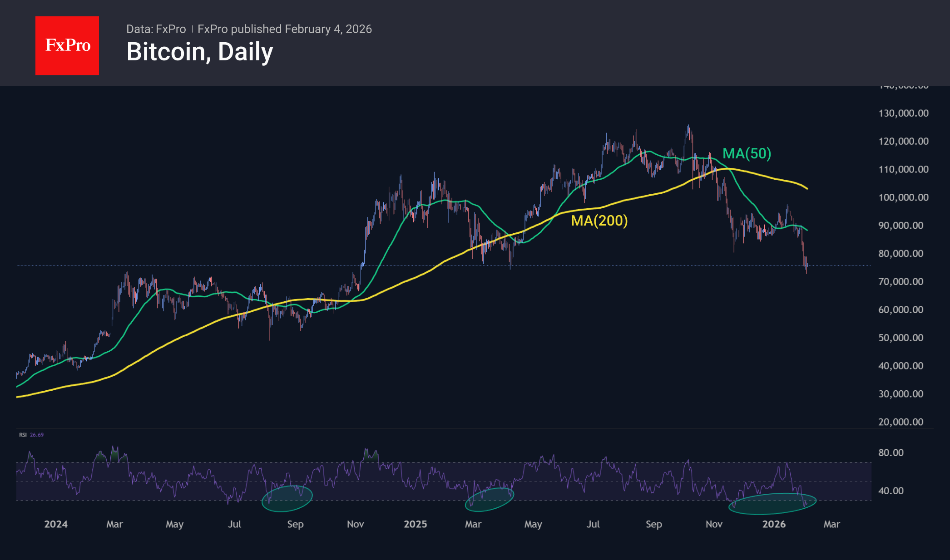Click the 20,000.00 price axis label
Screen dimensions: 950x560
tap(901, 422)
